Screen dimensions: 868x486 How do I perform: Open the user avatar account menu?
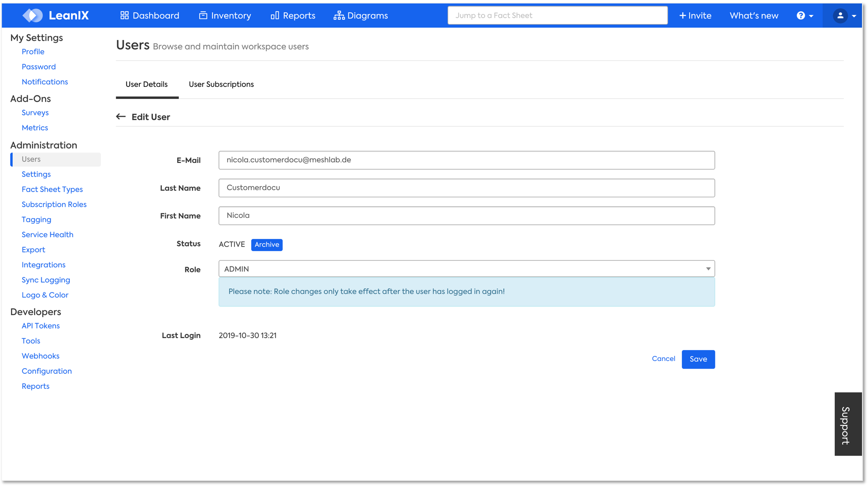pyautogui.click(x=840, y=15)
